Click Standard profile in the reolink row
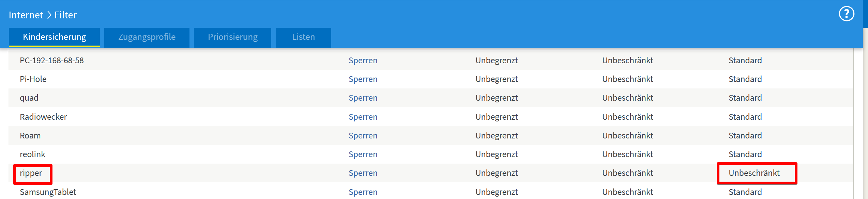The image size is (868, 199). 745,154
